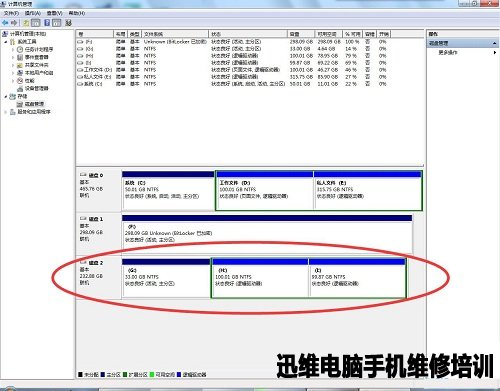Viewport: 500px width, 391px height.
Task: Open 设备管理器 icon in tree
Action: (20, 88)
